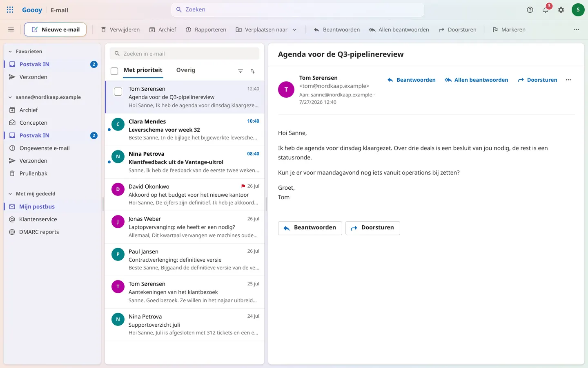
Task: Click Doorsturen button below message body
Action: (372, 228)
